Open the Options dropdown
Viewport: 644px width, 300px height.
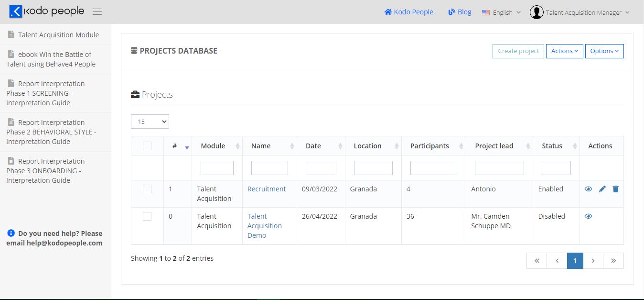tap(604, 51)
